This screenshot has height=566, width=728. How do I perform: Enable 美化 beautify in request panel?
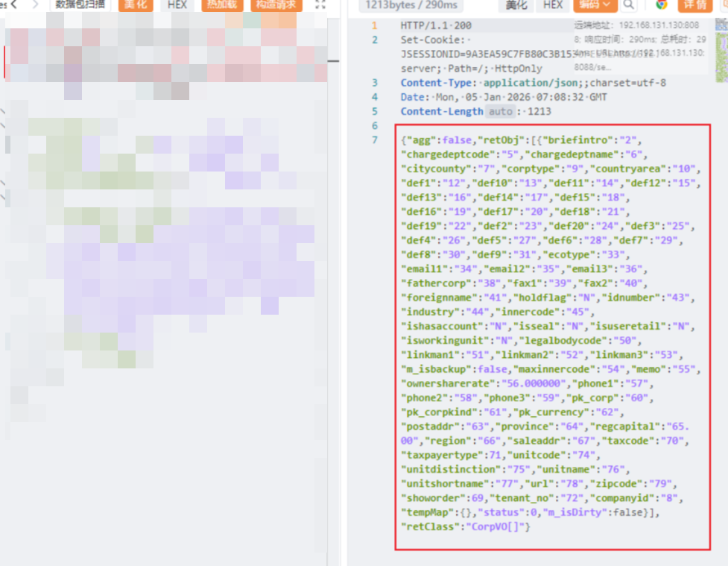(136, 4)
